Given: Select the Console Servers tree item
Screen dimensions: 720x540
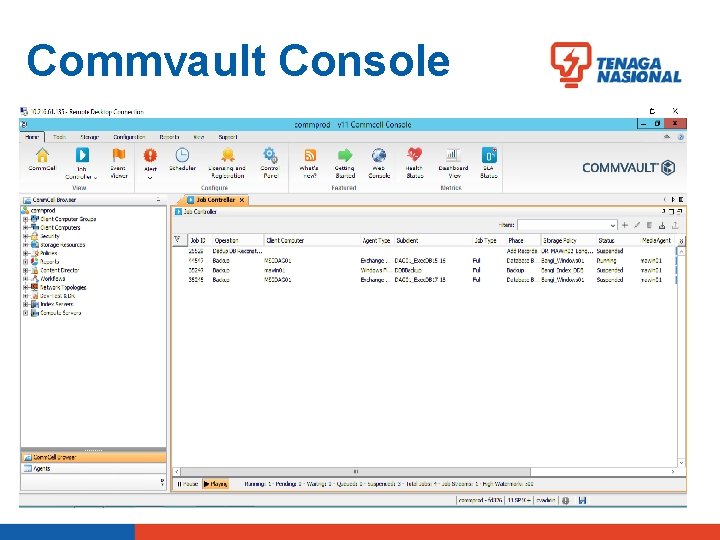Looking at the screenshot, I should (x=61, y=313).
